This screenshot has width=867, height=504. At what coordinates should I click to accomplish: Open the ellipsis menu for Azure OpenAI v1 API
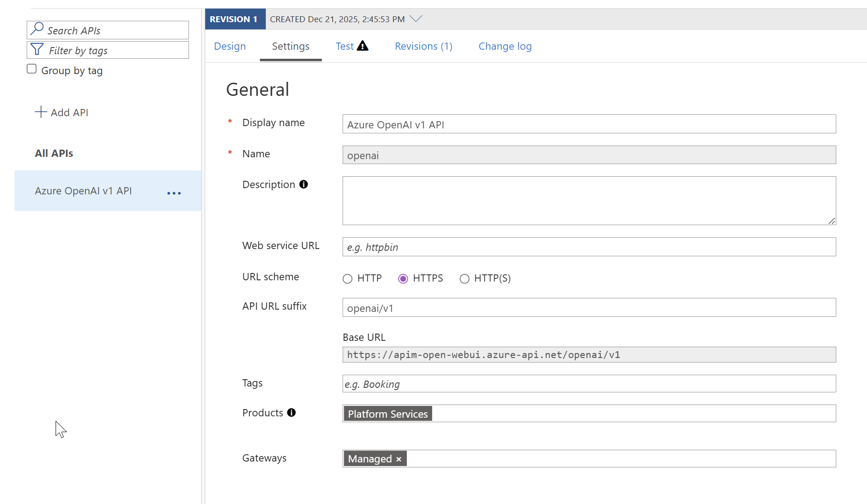coord(174,193)
